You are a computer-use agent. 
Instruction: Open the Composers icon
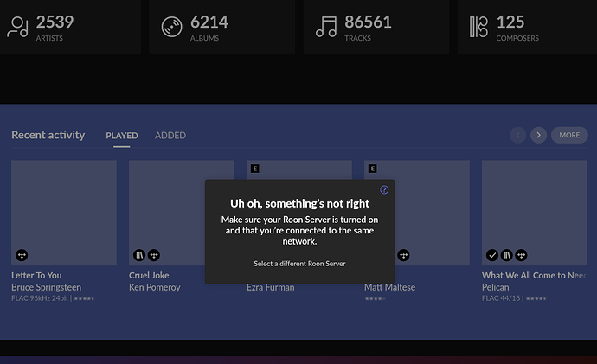(x=478, y=27)
